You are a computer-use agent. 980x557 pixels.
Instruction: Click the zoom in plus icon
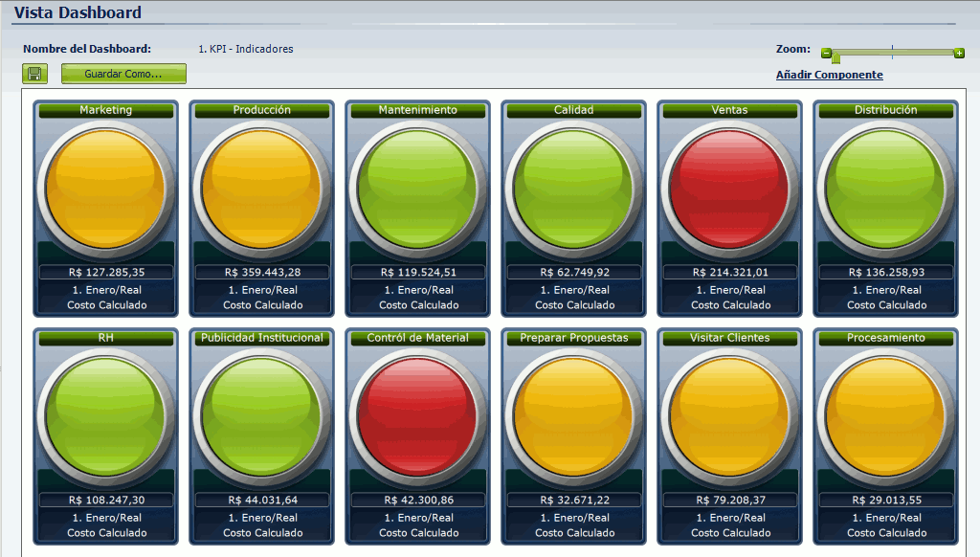pyautogui.click(x=959, y=53)
